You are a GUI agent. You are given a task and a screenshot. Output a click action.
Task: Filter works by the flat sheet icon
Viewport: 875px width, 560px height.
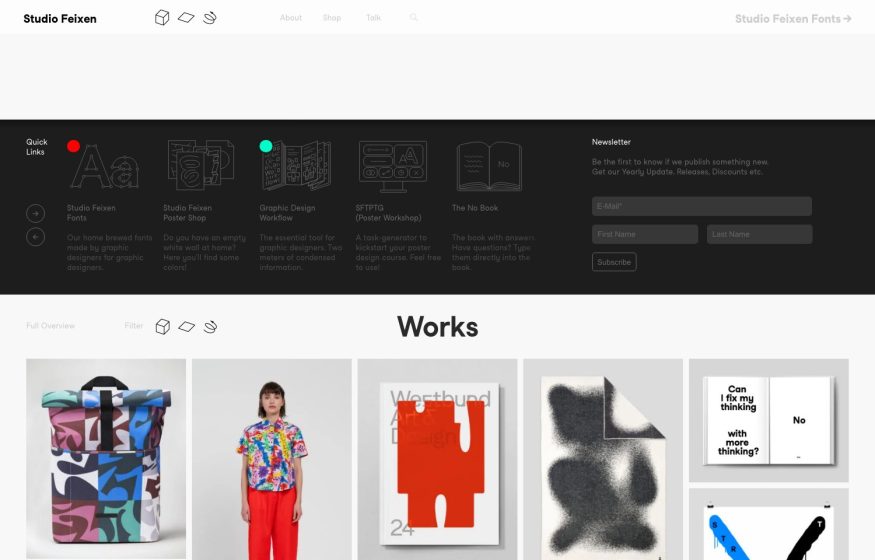tap(186, 326)
